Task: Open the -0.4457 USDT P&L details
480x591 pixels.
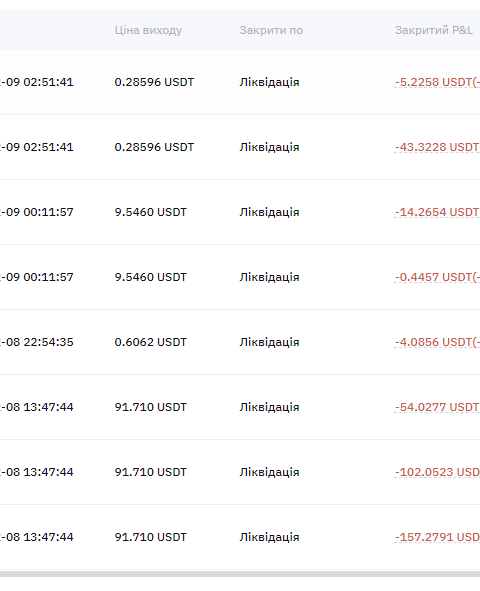Action: tap(437, 277)
